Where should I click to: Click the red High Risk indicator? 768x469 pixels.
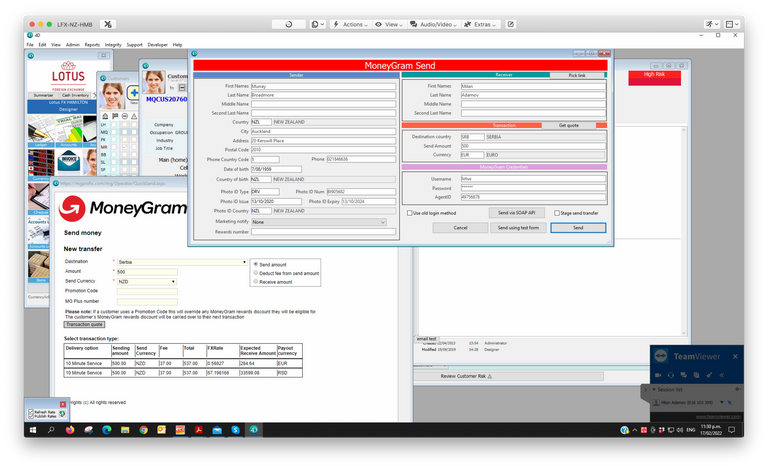654,78
